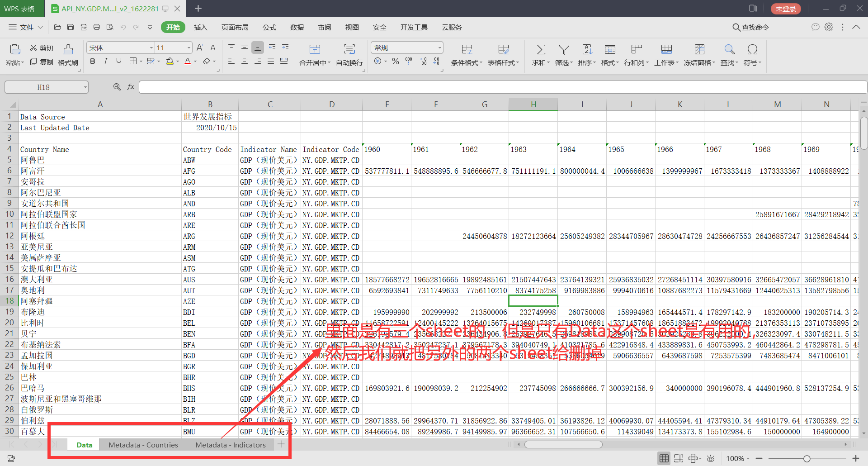868x466 pixels.
Task: Click the thousands separator icon
Action: 409,61
